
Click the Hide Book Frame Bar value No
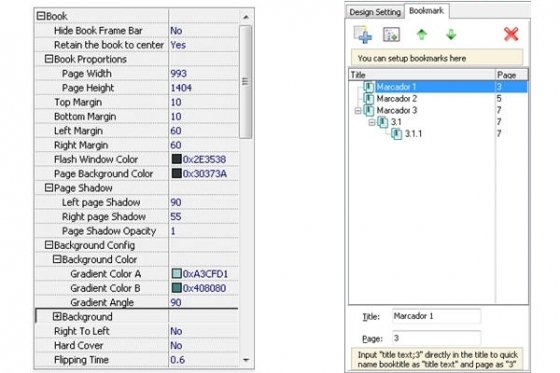[176, 31]
